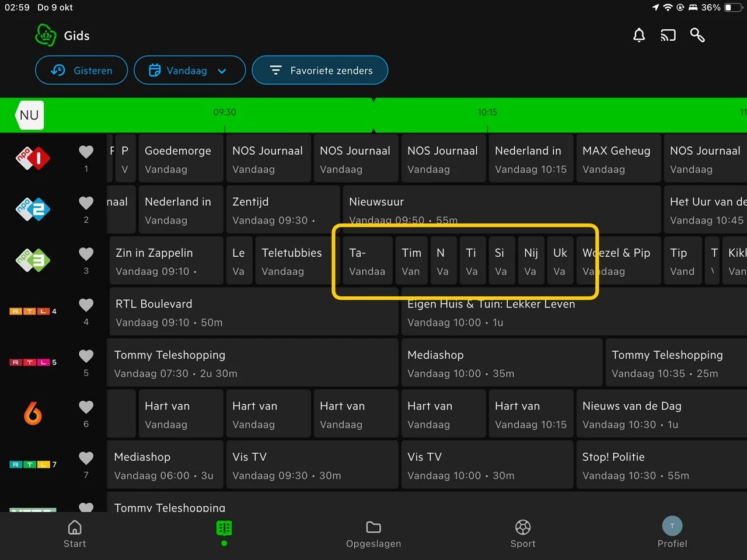Select the RTL 5 channel logo
747x560 pixels.
click(33, 362)
